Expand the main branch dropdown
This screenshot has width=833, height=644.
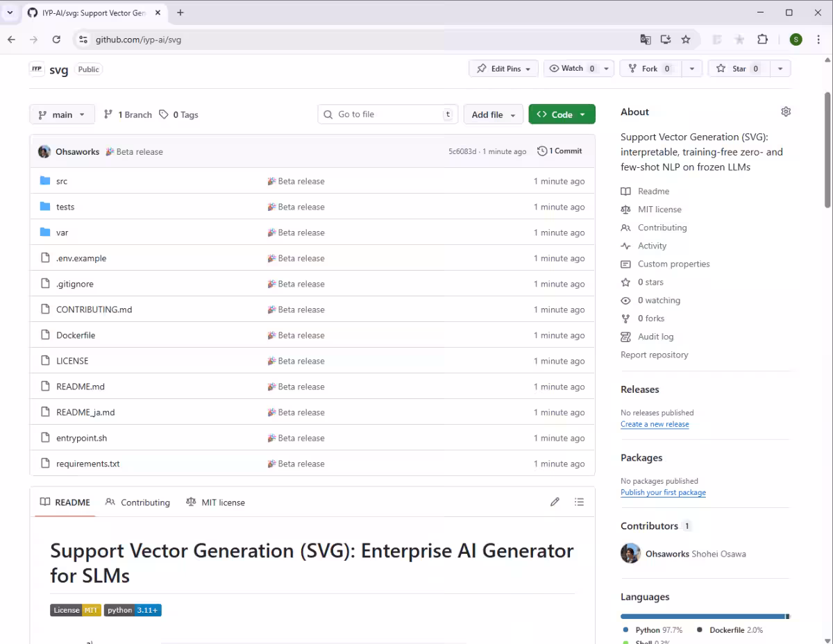[x=62, y=115]
